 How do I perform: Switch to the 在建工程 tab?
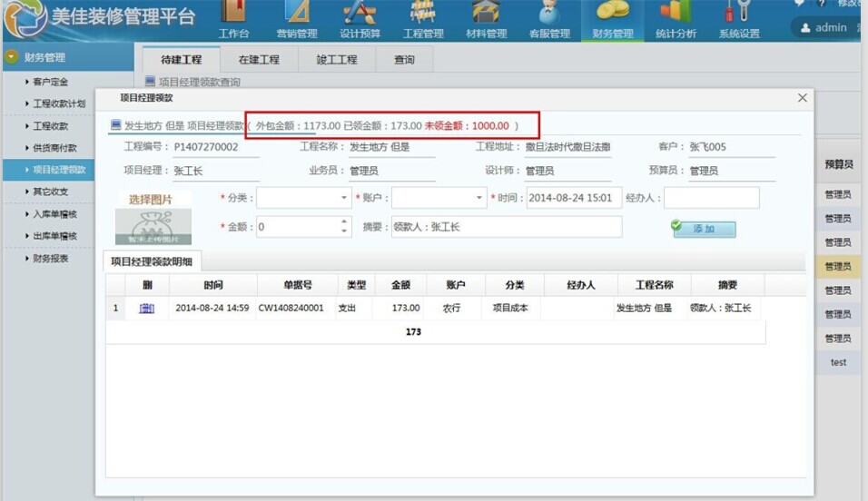click(x=259, y=60)
